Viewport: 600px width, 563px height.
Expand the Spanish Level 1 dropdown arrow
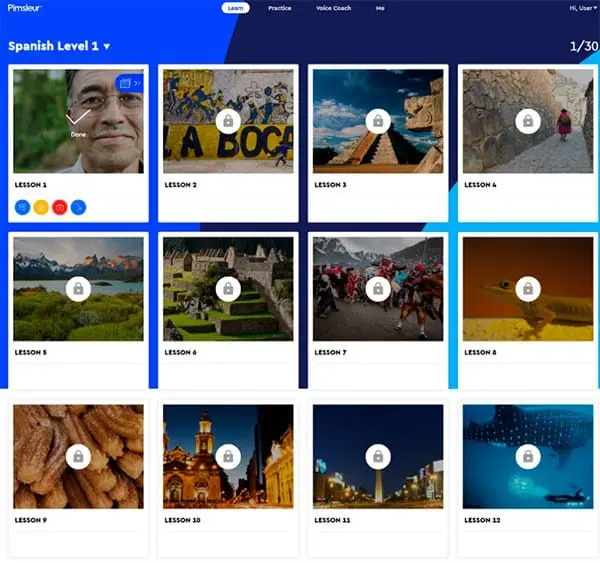point(107,47)
